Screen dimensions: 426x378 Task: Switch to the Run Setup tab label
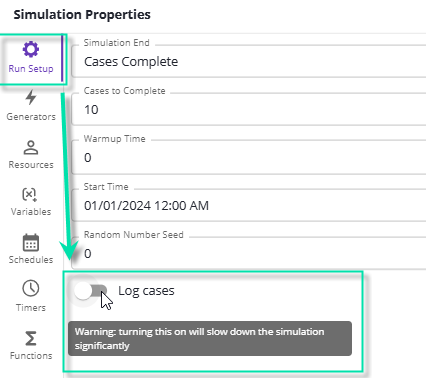pyautogui.click(x=31, y=69)
